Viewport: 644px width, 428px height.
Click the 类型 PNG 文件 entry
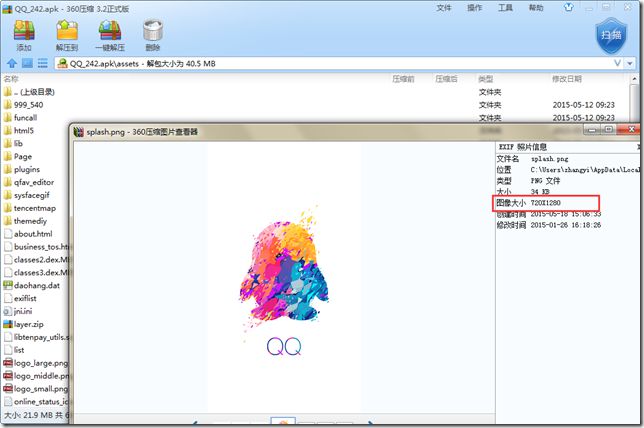528,181
